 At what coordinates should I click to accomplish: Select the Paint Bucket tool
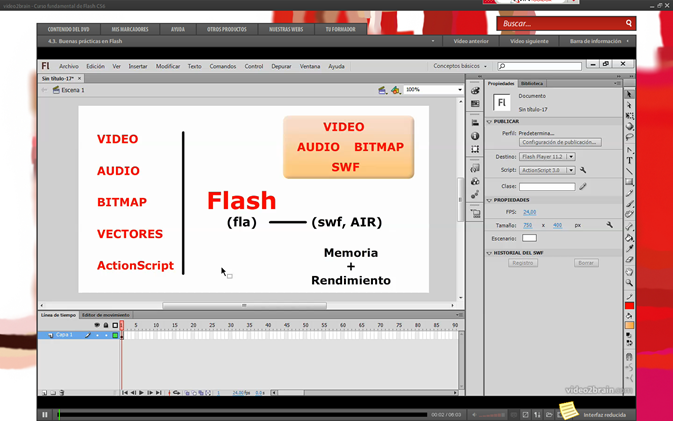629,238
